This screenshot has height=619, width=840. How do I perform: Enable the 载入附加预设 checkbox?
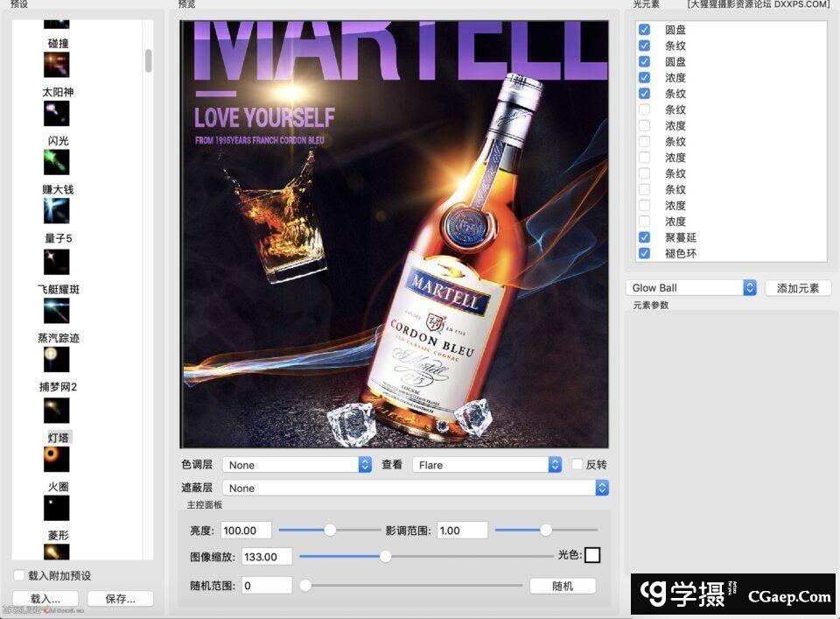point(19,575)
